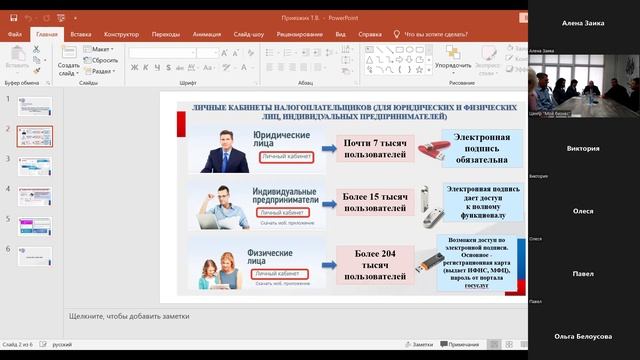Screen dimensions: 640x360
Task: Apply bold with the Ж button
Action: pos(134,67)
